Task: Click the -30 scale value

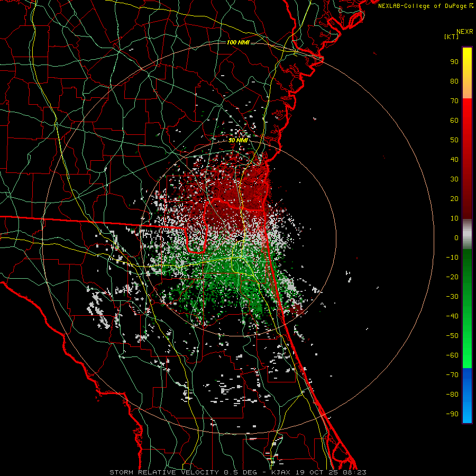Action: (x=452, y=297)
